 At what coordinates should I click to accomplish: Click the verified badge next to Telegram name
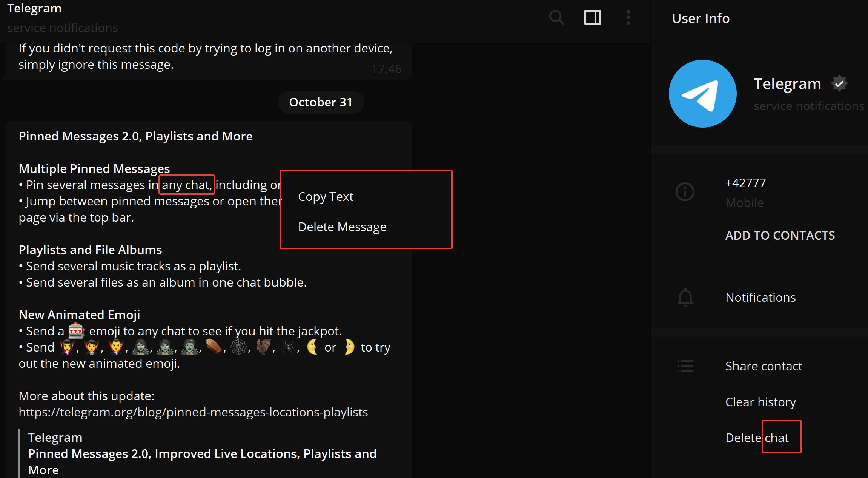point(840,83)
